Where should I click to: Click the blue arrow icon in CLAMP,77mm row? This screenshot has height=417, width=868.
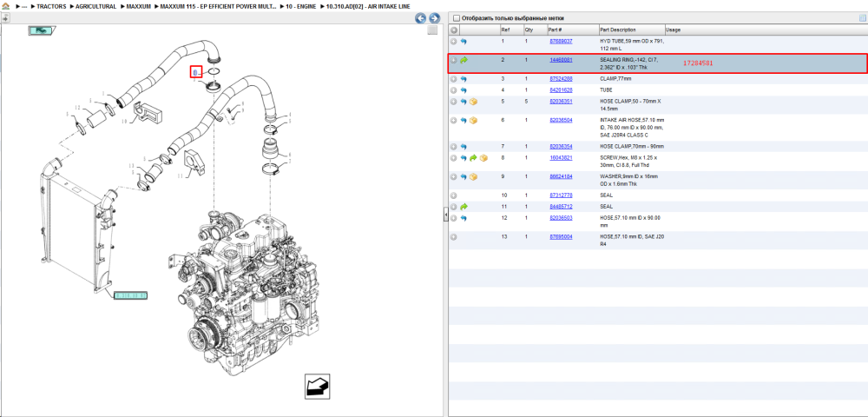pyautogui.click(x=464, y=79)
